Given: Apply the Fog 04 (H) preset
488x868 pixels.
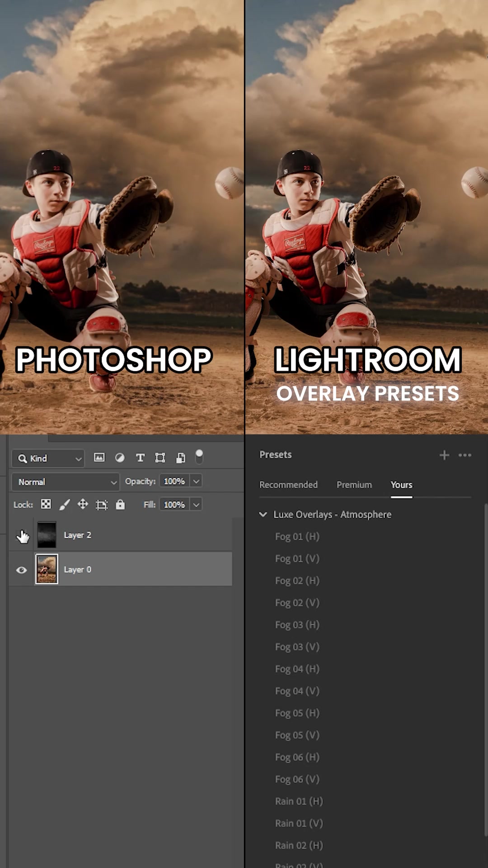Looking at the screenshot, I should [x=297, y=669].
